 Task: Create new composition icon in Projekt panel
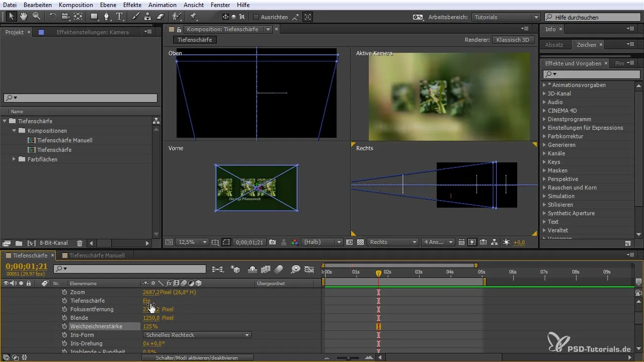[x=31, y=243]
